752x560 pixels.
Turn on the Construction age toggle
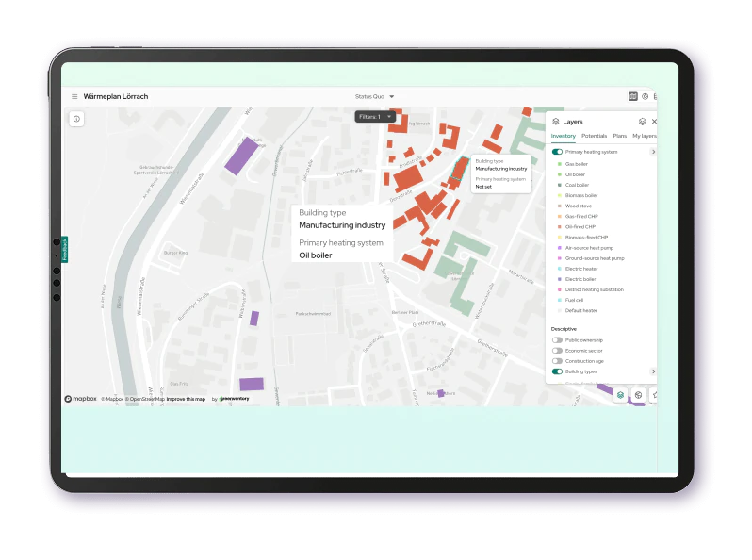tap(557, 361)
